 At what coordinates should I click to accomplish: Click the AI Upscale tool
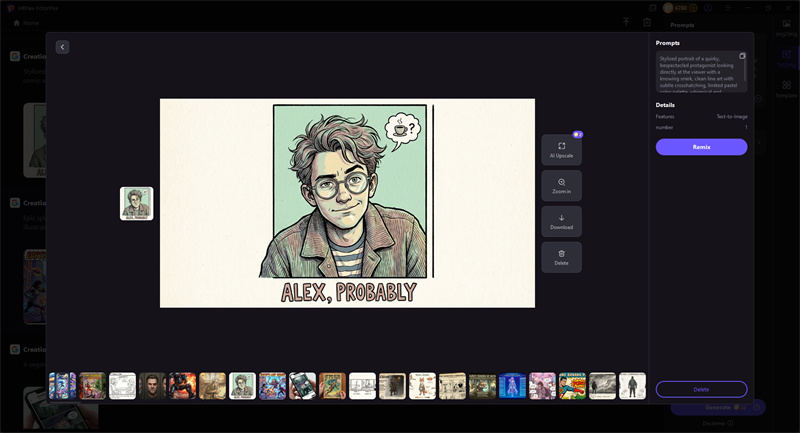click(x=561, y=150)
